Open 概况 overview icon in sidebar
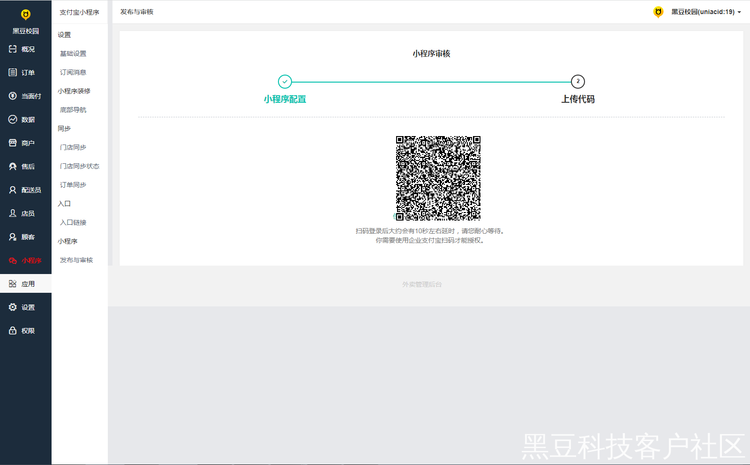Viewport: 750px width, 465px height. click(x=13, y=49)
